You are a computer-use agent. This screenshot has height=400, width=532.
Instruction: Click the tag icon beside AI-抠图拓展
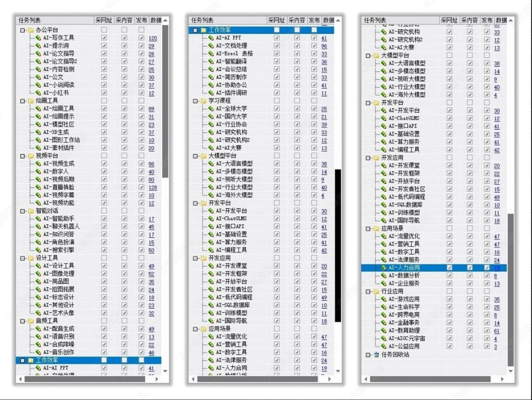[38, 289]
